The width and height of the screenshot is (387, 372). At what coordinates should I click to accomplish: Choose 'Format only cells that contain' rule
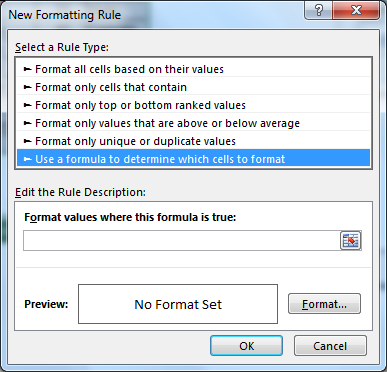193,87
